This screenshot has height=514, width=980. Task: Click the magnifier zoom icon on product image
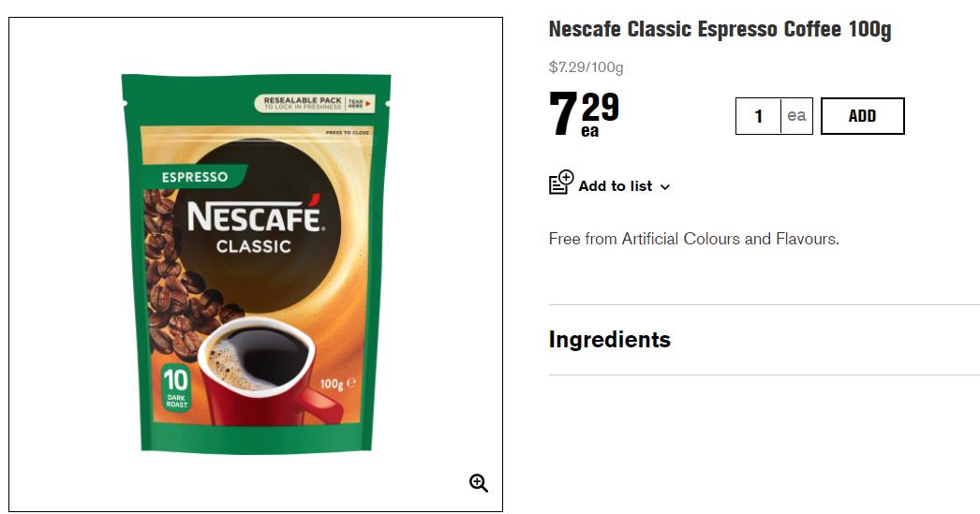(x=479, y=483)
